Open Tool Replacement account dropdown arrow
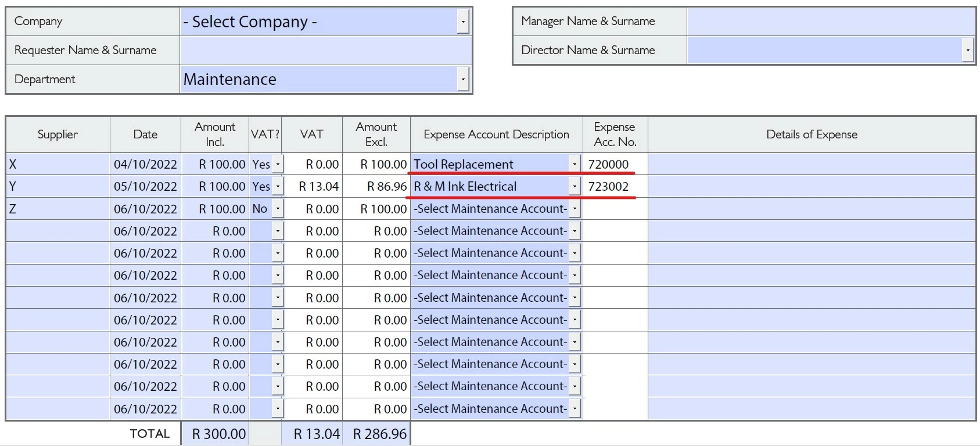980x446 pixels. pos(575,165)
